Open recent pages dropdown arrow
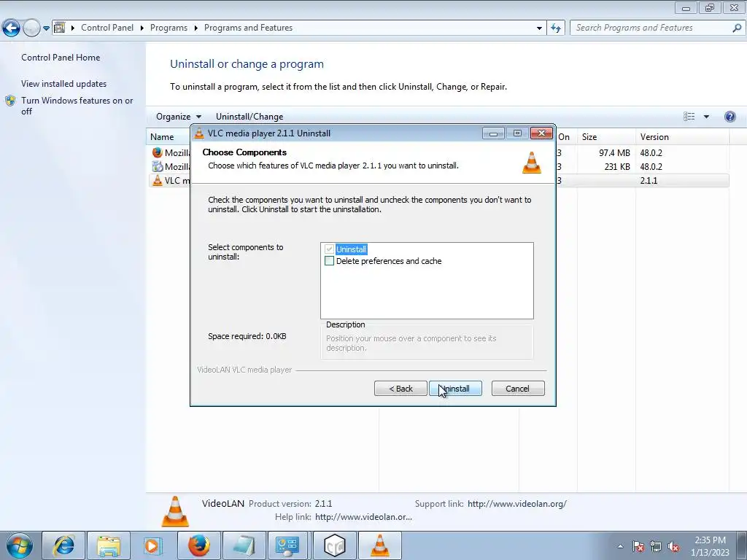Viewport: 747px width, 560px height. pyautogui.click(x=46, y=28)
